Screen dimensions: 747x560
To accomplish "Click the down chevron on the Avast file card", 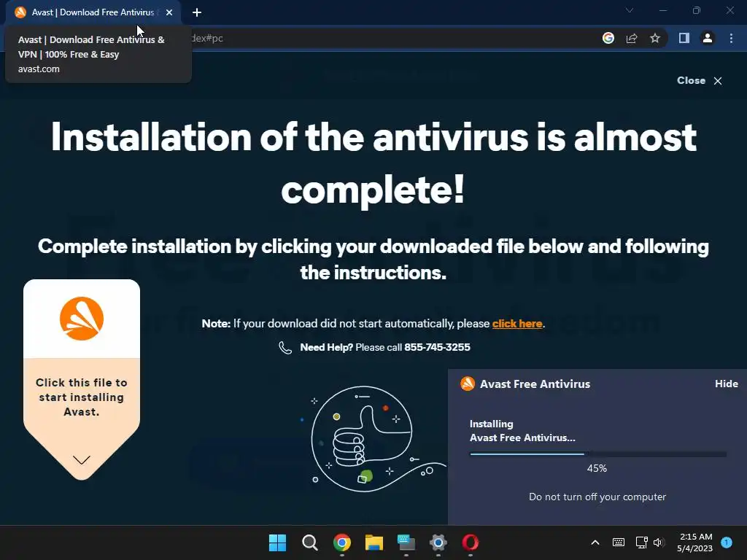I will 82,459.
